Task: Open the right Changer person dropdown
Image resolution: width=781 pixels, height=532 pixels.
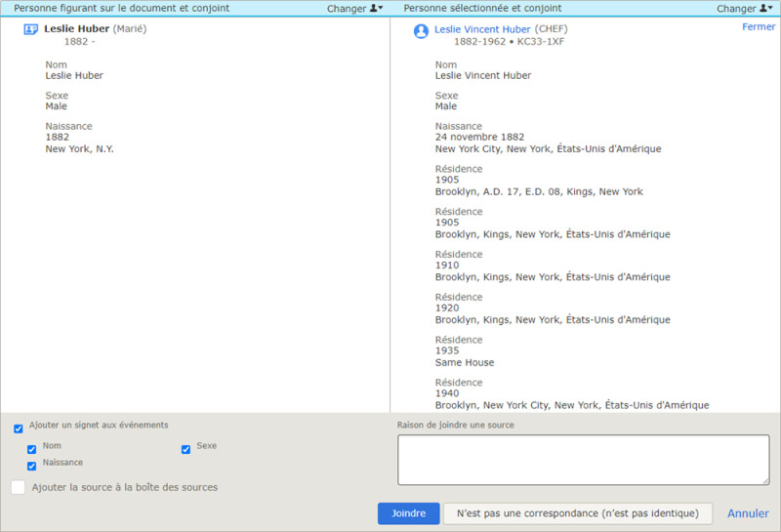Action: click(x=745, y=9)
